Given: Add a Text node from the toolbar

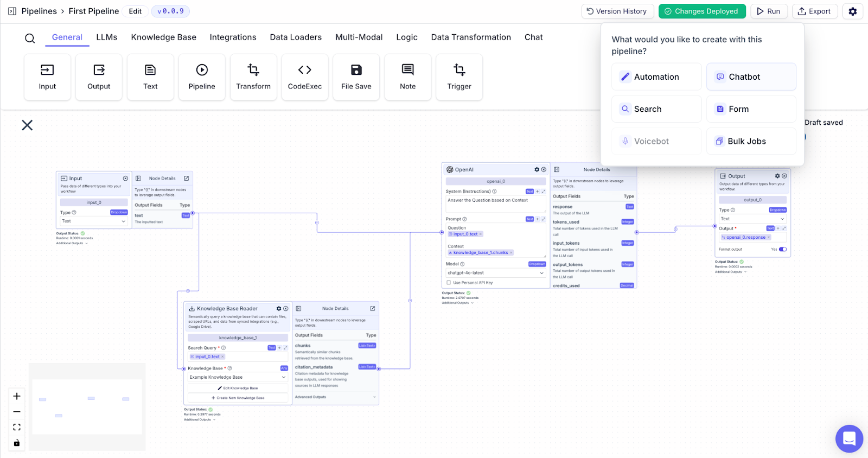Looking at the screenshot, I should click(150, 77).
